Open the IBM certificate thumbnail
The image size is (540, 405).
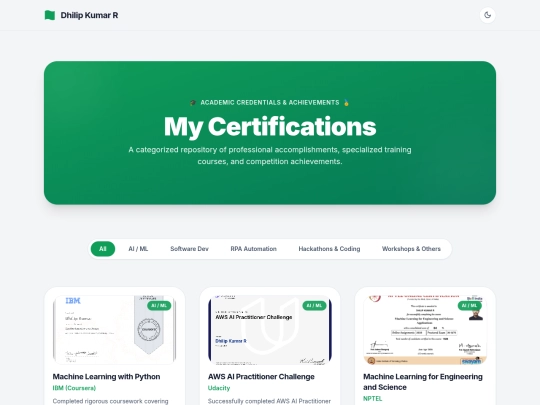pos(115,330)
